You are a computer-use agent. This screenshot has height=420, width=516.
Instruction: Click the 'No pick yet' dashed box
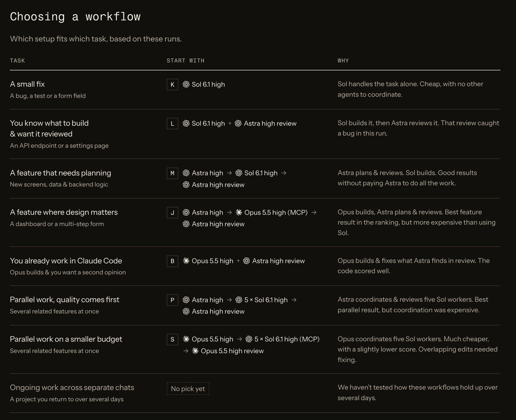click(x=188, y=389)
